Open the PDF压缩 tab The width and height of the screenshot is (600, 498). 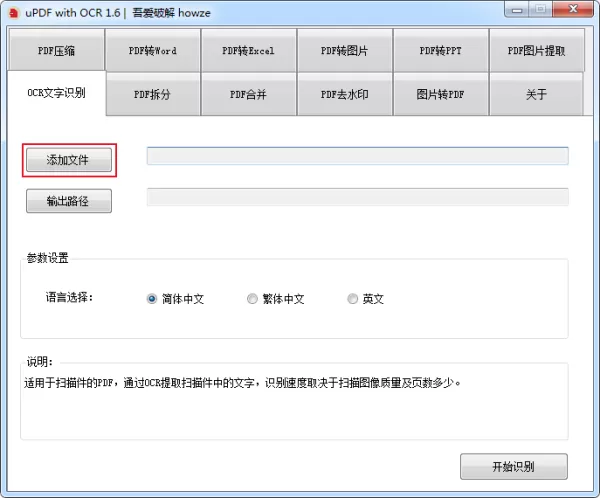[x=56, y=50]
